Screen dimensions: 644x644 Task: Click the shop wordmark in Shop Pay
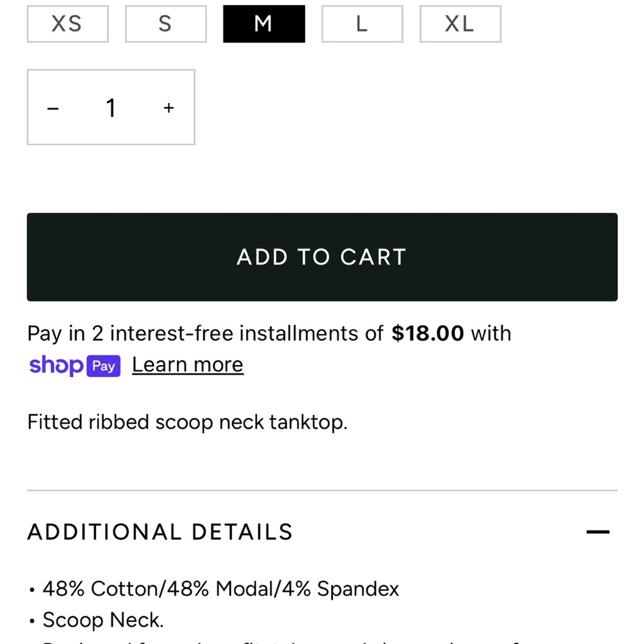[x=56, y=366]
